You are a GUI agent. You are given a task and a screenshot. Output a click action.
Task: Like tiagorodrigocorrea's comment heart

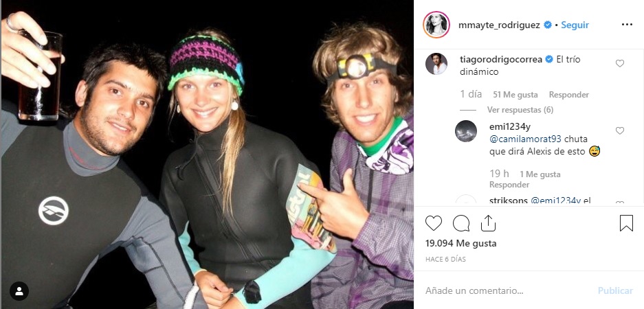click(x=620, y=63)
